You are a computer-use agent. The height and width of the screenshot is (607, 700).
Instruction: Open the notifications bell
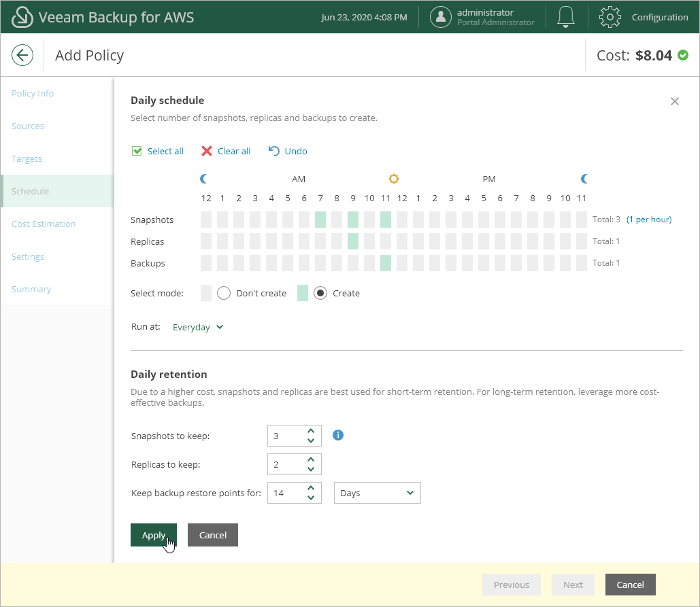pos(565,17)
